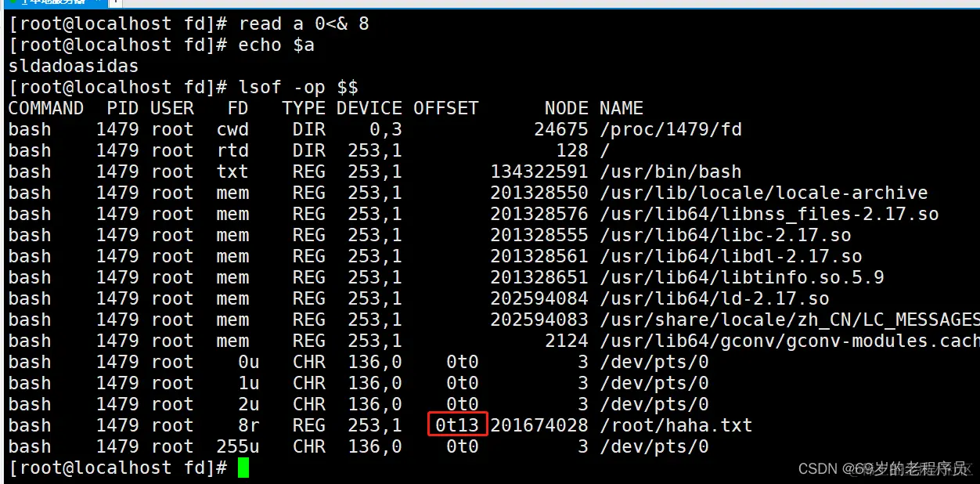Viewport: 980px width, 484px height.
Task: Click device value '0,3'
Action: 386,130
